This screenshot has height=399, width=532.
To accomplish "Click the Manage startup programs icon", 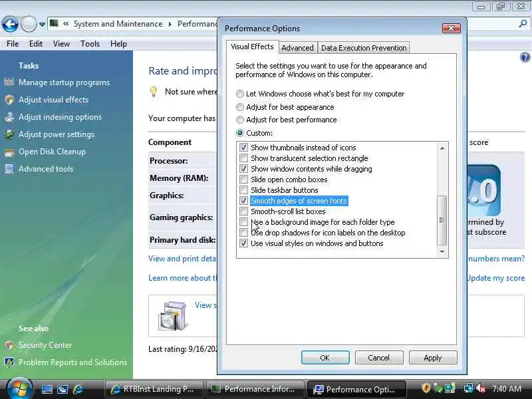I will click(9, 82).
